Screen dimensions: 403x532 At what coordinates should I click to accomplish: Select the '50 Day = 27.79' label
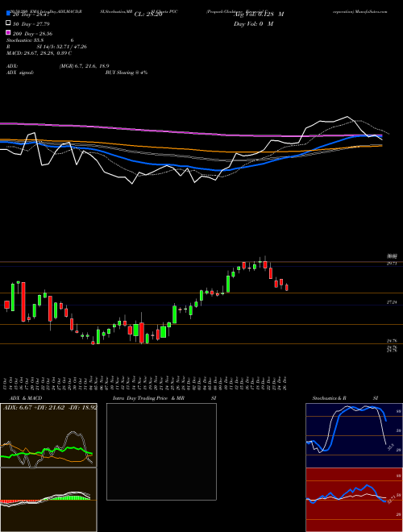(x=31, y=23)
